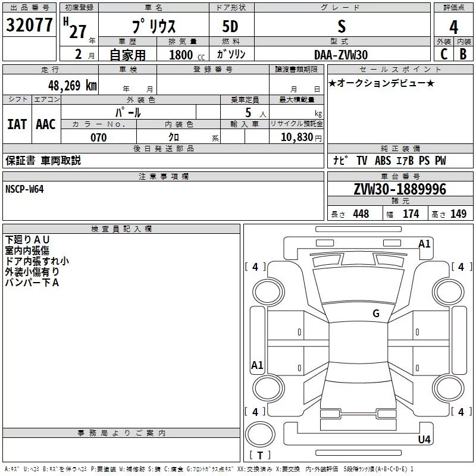Select the door type 5D
This screenshot has width=476, height=476.
(230, 26)
